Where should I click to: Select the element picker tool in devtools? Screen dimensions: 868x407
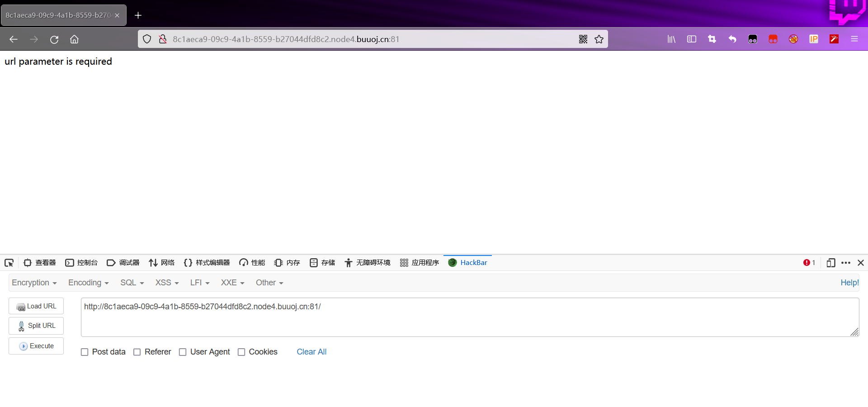[x=9, y=262]
